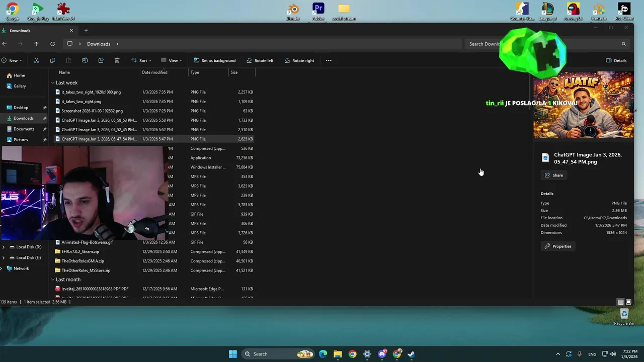This screenshot has width=644, height=362.
Task: Switch to details list view layout button
Action: tap(620, 302)
